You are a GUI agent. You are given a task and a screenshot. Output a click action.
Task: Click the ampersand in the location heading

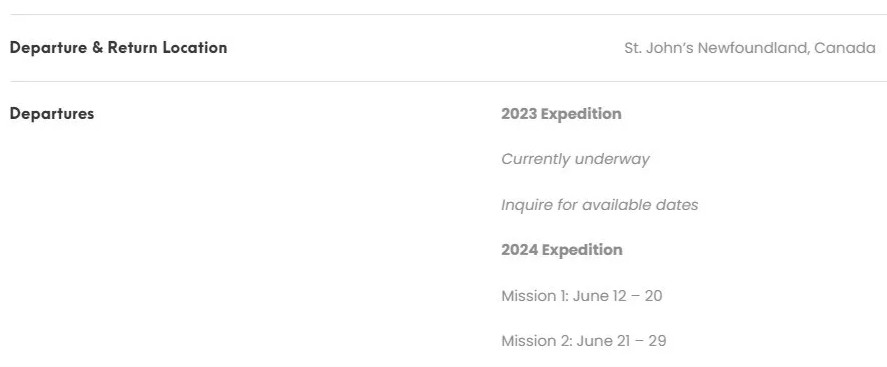click(x=98, y=48)
